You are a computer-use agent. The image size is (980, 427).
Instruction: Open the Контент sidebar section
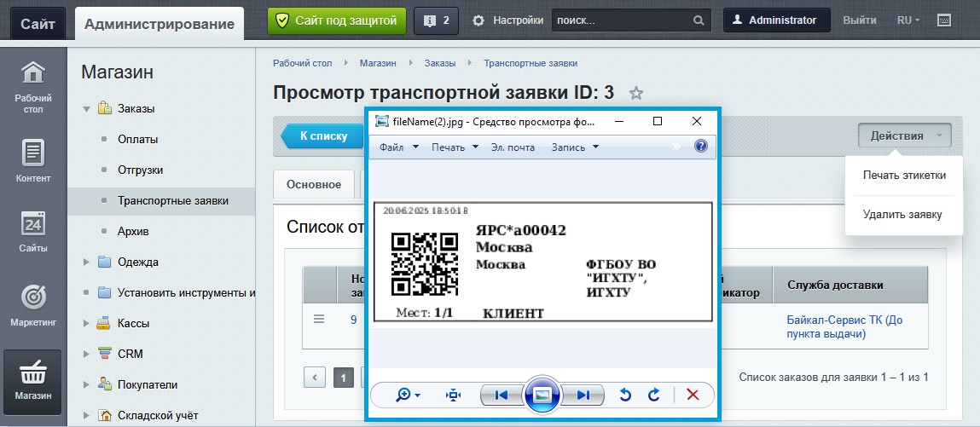[x=33, y=161]
